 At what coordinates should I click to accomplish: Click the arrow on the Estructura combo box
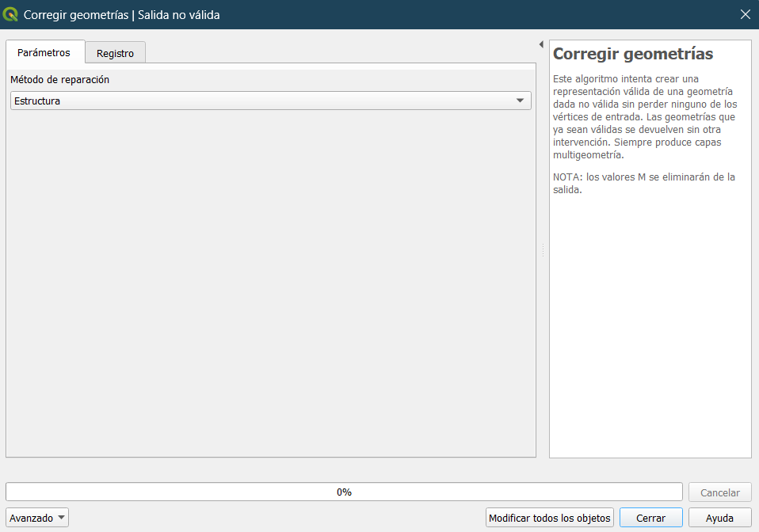[x=520, y=101]
